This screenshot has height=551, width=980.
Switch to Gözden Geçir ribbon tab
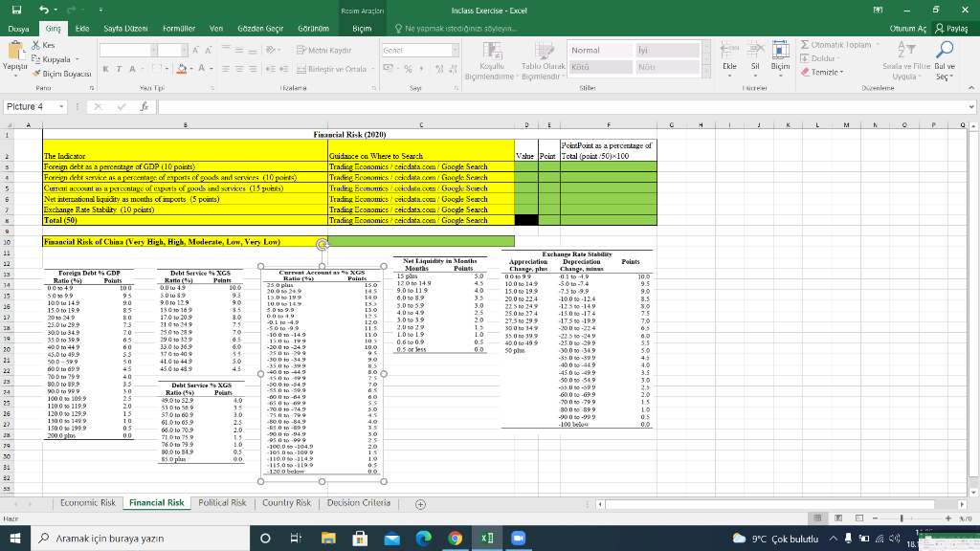point(260,29)
